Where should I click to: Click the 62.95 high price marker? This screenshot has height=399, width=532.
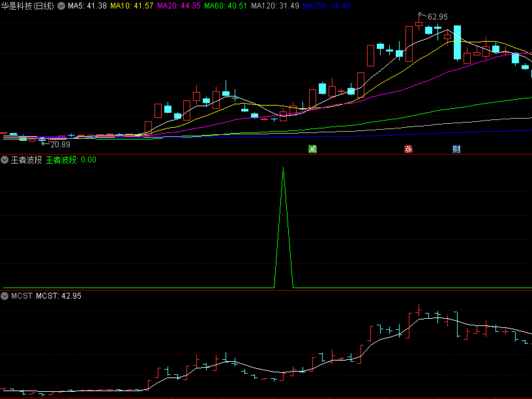point(437,17)
